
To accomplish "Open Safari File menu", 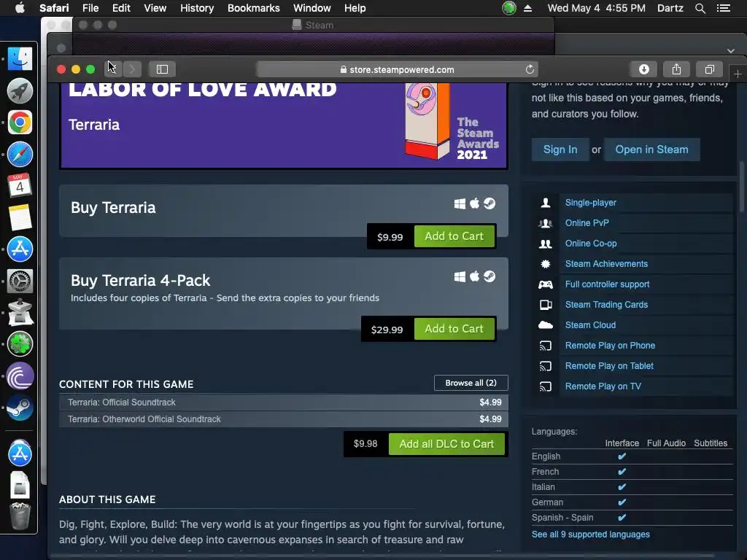I will (90, 8).
